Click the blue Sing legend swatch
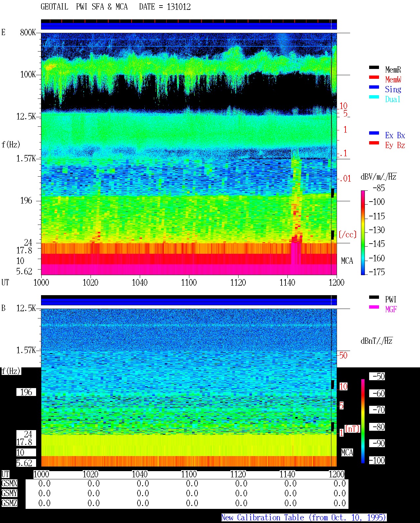This screenshot has width=420, height=523. coord(374,87)
